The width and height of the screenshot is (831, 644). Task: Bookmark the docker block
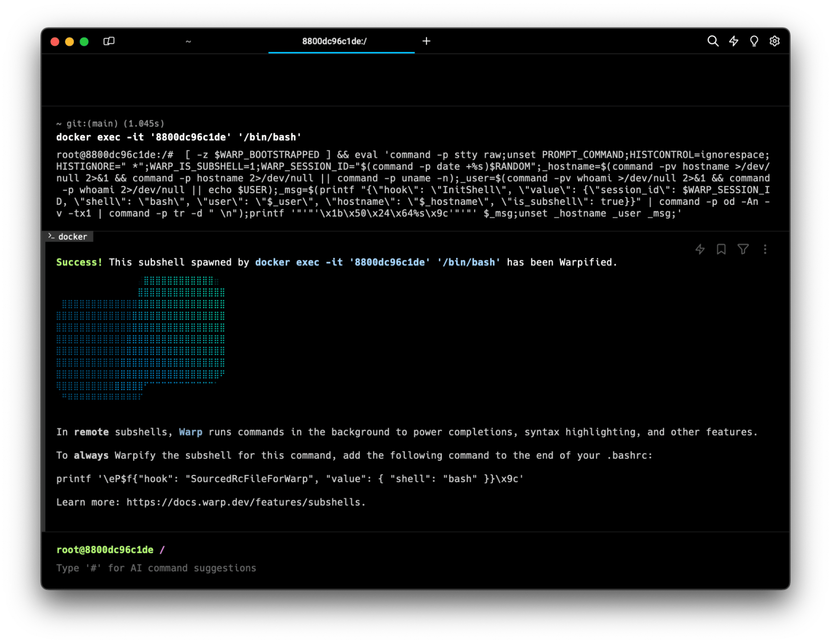pos(721,249)
